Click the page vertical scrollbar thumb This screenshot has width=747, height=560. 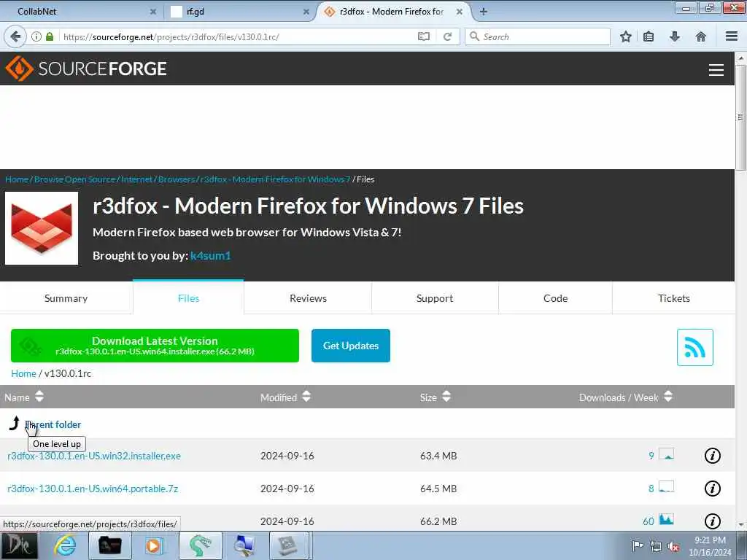(x=740, y=117)
